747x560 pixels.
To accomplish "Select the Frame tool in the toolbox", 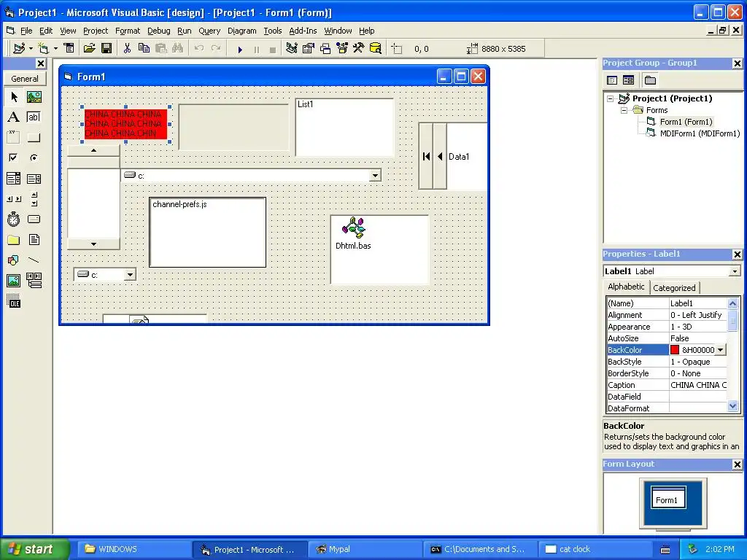I will (14, 138).
